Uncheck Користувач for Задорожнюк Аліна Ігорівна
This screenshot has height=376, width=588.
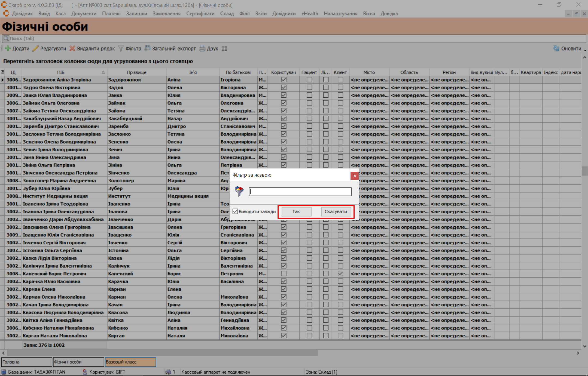point(284,80)
